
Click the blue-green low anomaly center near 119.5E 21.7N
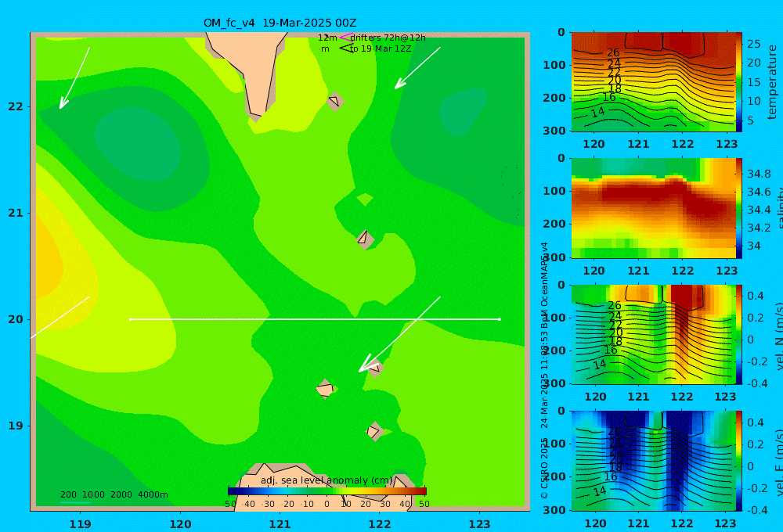click(x=137, y=143)
